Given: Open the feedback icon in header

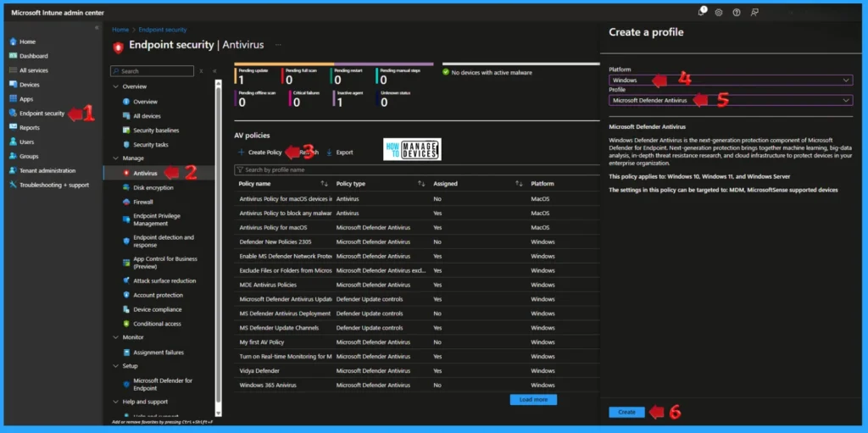Looking at the screenshot, I should 754,12.
